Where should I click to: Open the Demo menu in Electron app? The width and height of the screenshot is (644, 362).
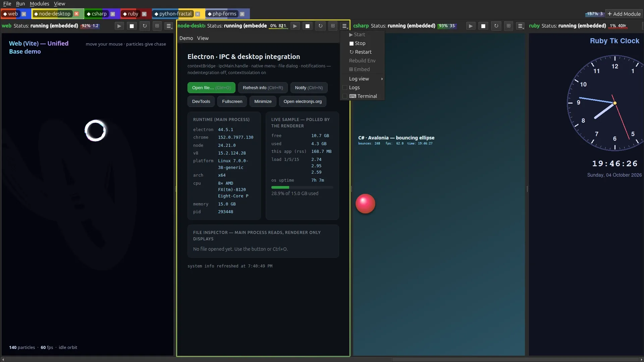point(186,38)
